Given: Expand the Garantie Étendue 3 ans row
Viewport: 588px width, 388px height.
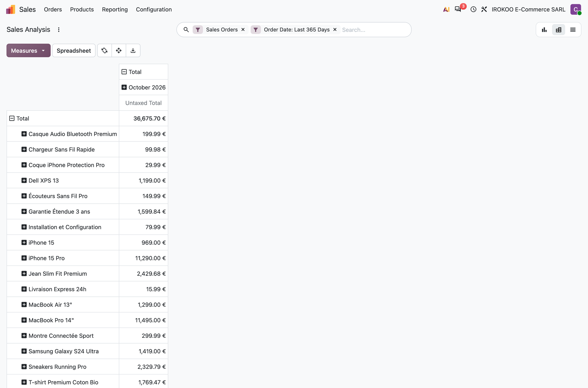Looking at the screenshot, I should click(x=24, y=211).
